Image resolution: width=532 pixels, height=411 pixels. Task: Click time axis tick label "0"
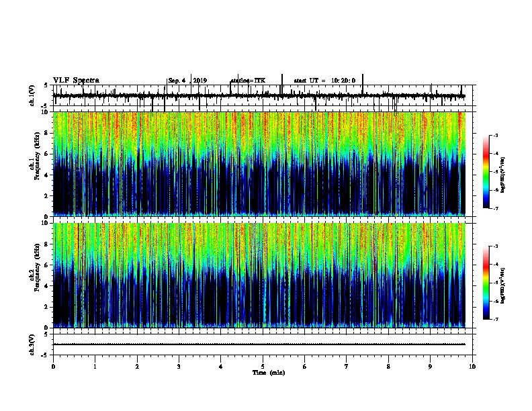pos(53,366)
